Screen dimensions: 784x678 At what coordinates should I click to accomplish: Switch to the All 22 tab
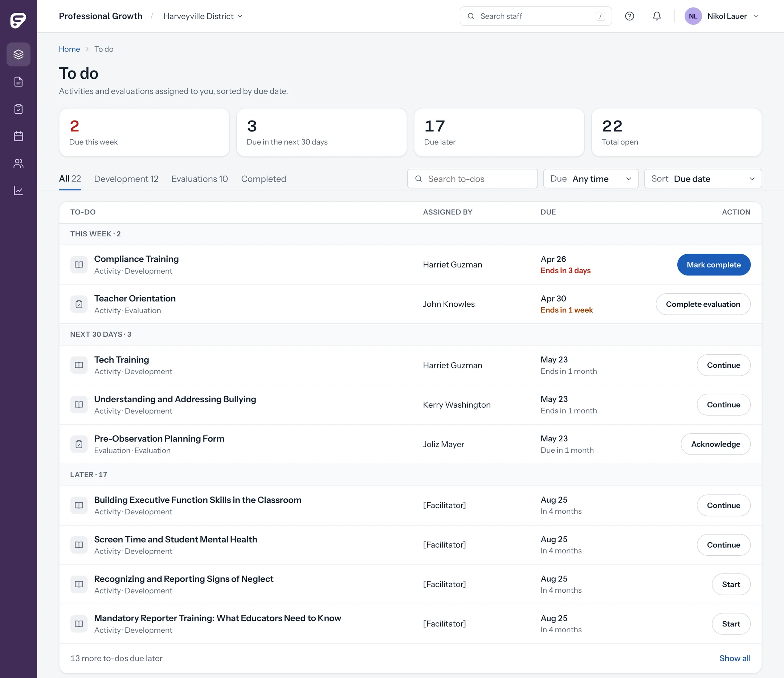click(x=70, y=179)
